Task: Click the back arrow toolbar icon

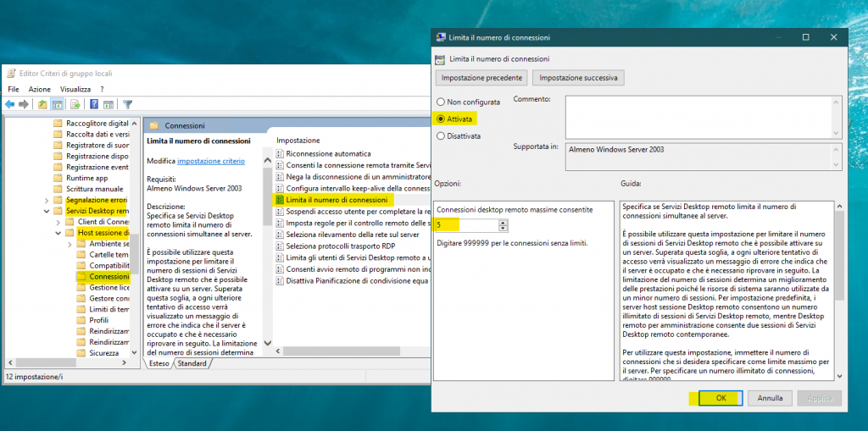Action: 10,104
